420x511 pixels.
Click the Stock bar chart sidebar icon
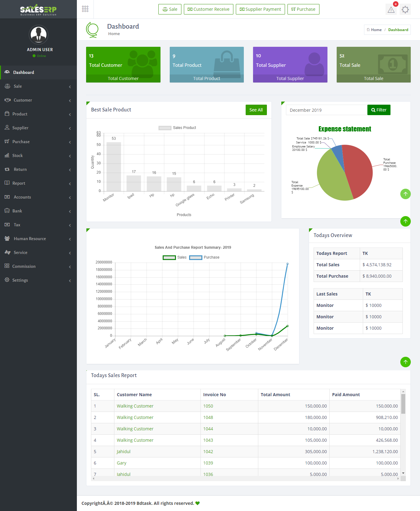pos(7,155)
